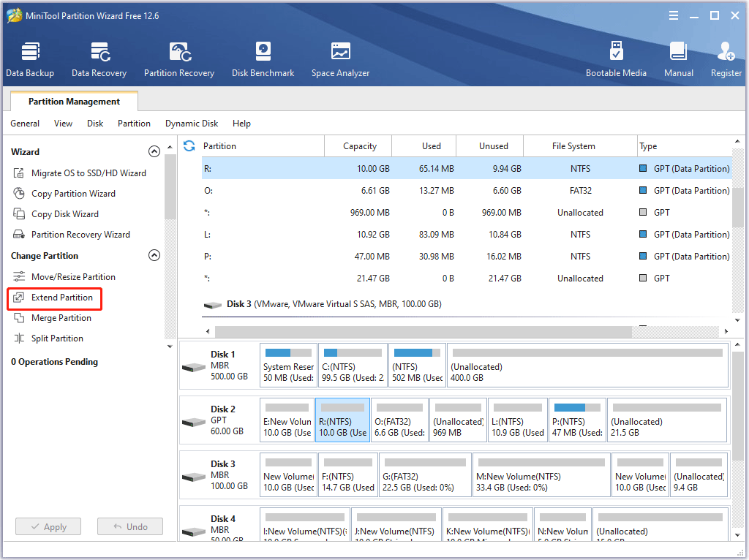Viewport: 749px width, 560px height.
Task: Switch to the Partition Management tab
Action: click(74, 101)
